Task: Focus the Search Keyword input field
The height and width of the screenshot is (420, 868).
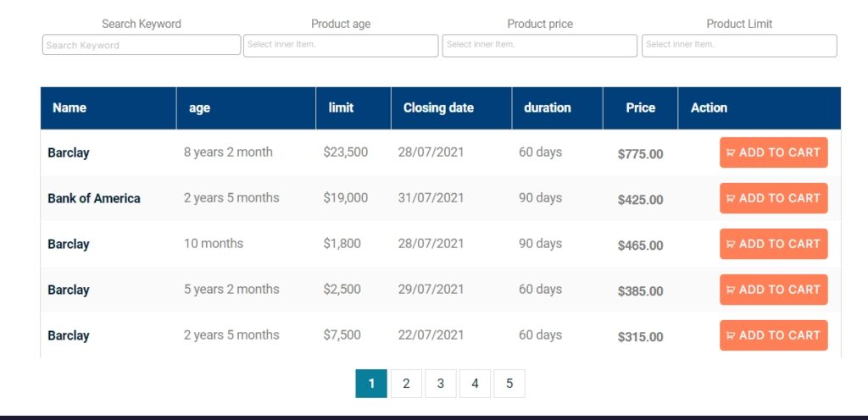Action: [x=142, y=45]
